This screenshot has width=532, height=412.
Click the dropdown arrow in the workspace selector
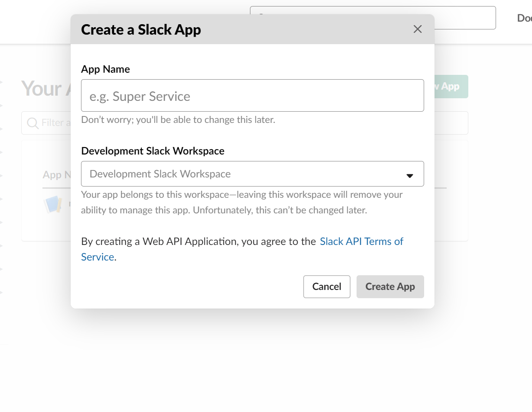point(409,175)
